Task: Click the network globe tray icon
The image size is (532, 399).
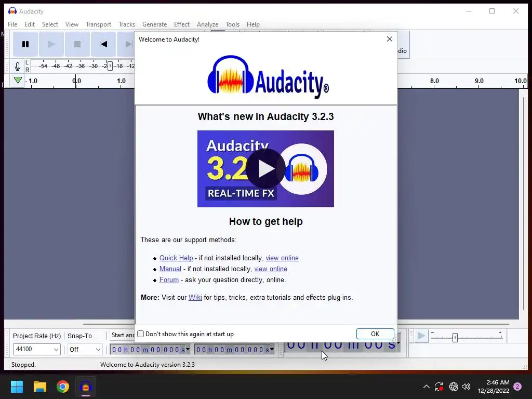Action: (x=453, y=387)
